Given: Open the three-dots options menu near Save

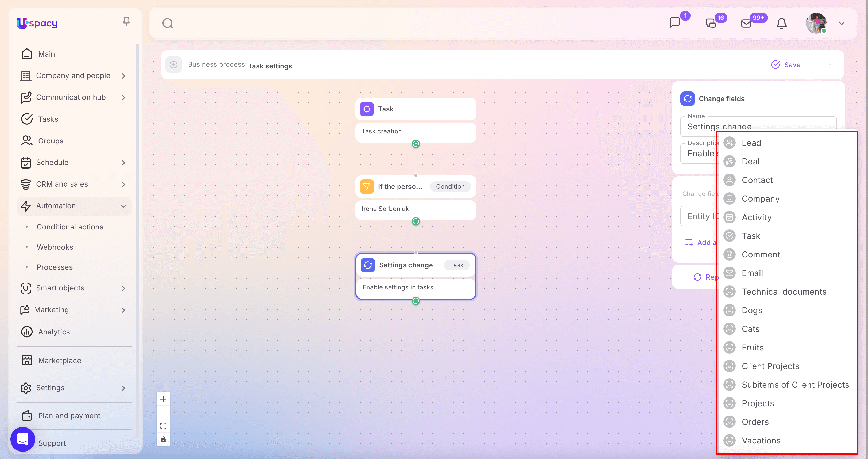Looking at the screenshot, I should (x=830, y=65).
